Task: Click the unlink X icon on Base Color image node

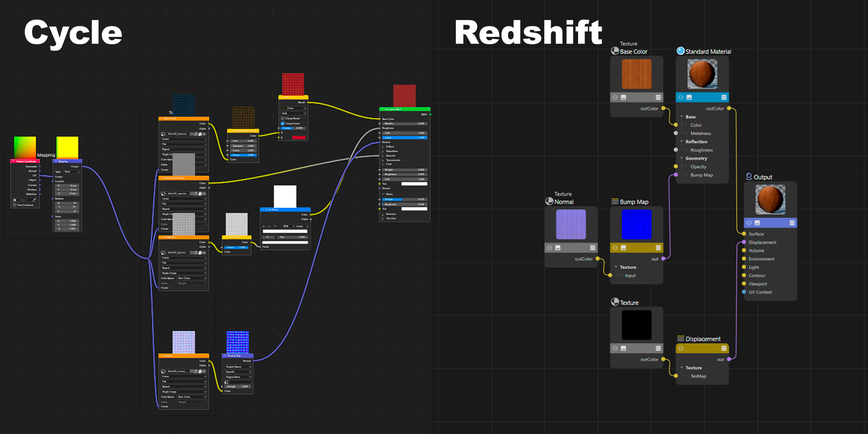Action: tap(204, 134)
